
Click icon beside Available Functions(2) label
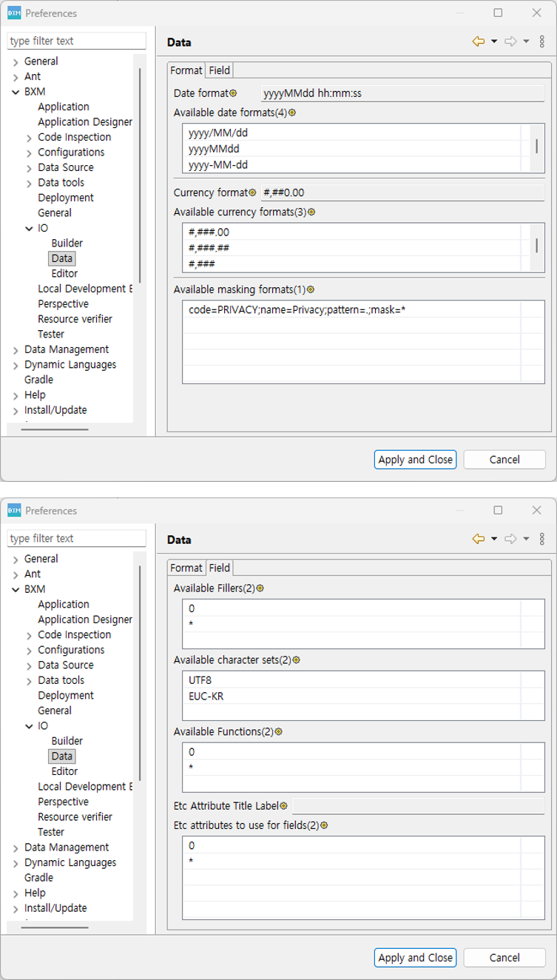click(x=278, y=732)
